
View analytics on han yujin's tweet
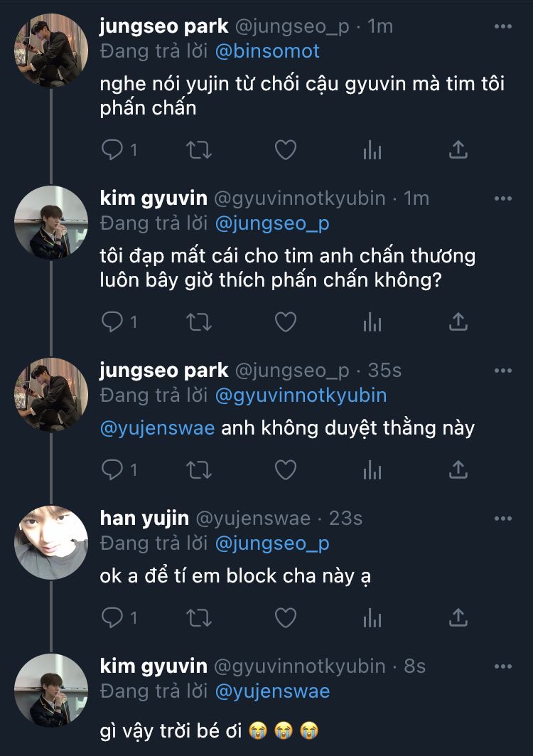[x=372, y=617]
